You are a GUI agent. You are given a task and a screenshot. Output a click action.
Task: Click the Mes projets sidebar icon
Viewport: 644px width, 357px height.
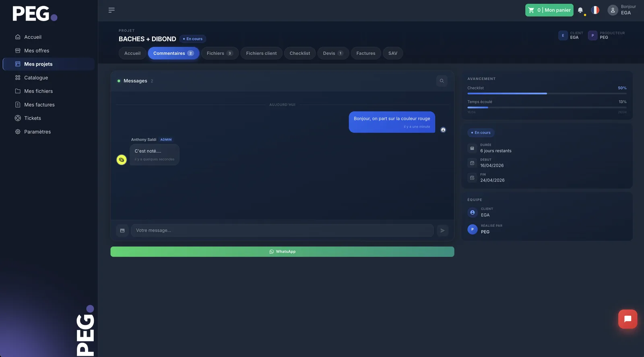[18, 64]
